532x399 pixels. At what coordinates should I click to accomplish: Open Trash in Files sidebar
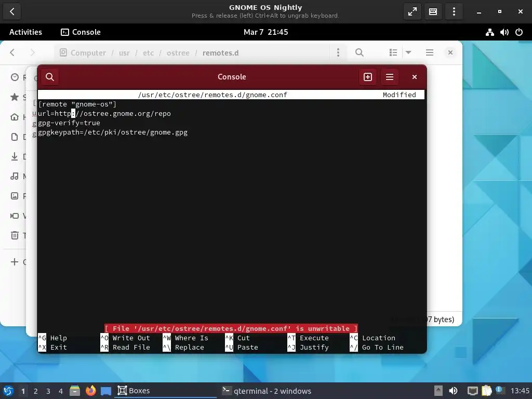point(18,235)
